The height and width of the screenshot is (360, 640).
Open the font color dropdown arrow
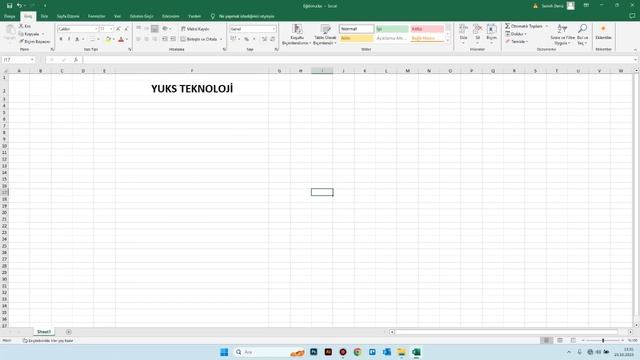click(127, 40)
